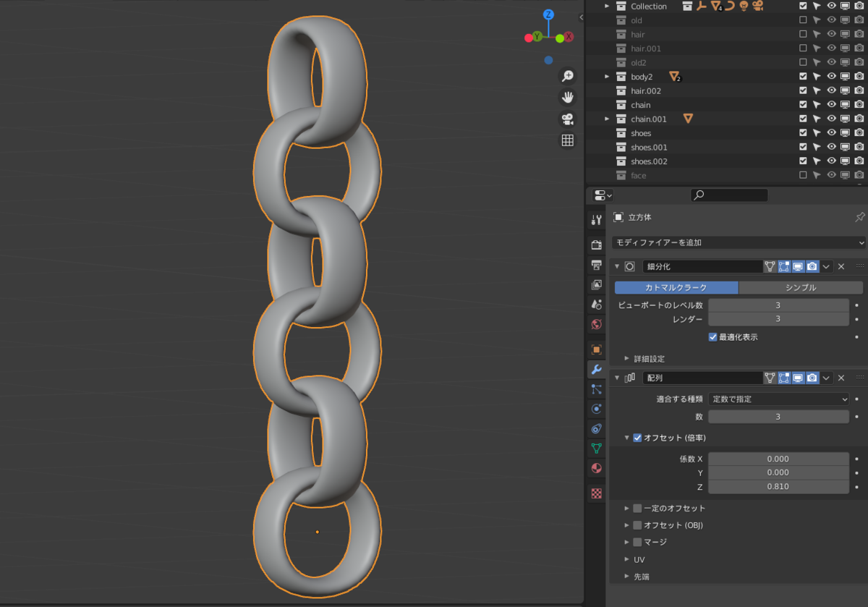Open the properties editor type dropdown
This screenshot has width=868, height=607.
603,195
